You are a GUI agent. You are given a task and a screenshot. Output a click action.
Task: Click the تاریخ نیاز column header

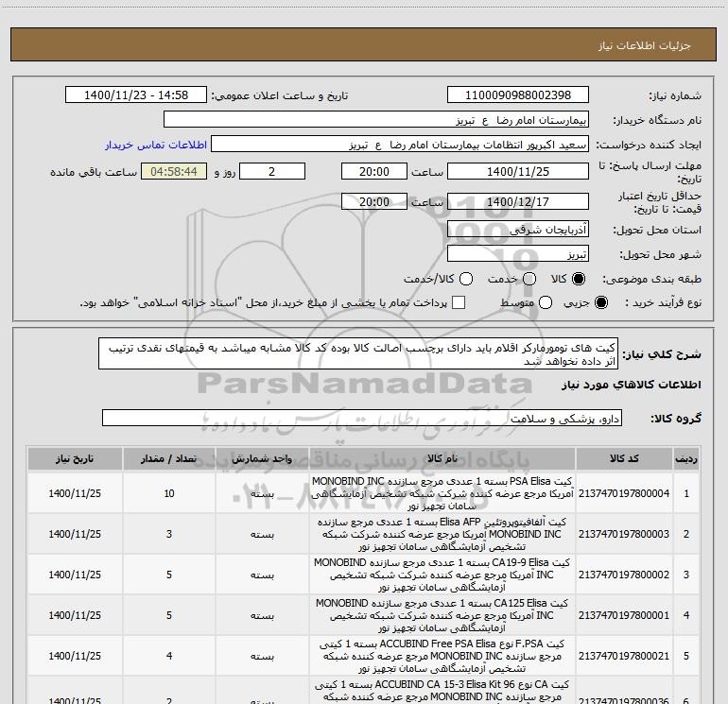(75, 459)
